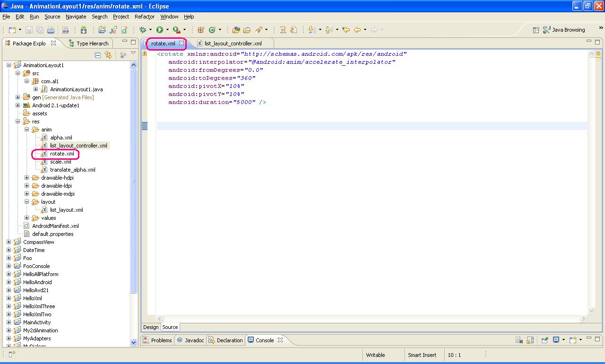
Task: Click the Open Perspective icon
Action: (x=536, y=30)
